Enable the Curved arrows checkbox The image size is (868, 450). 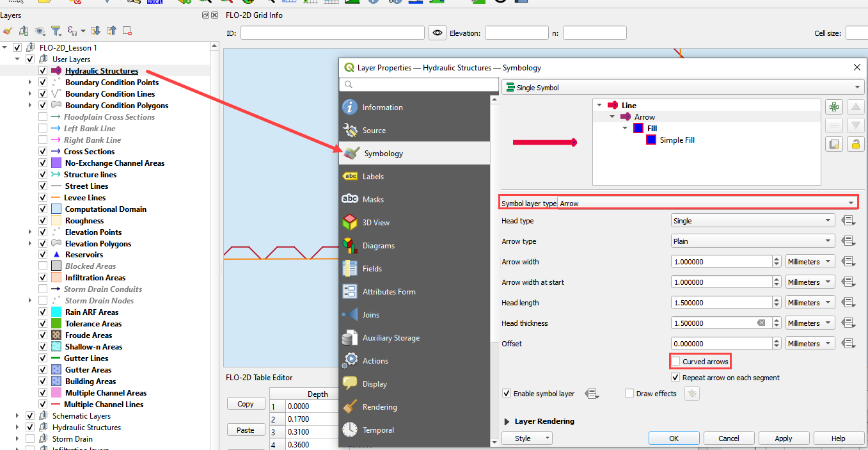tap(675, 362)
